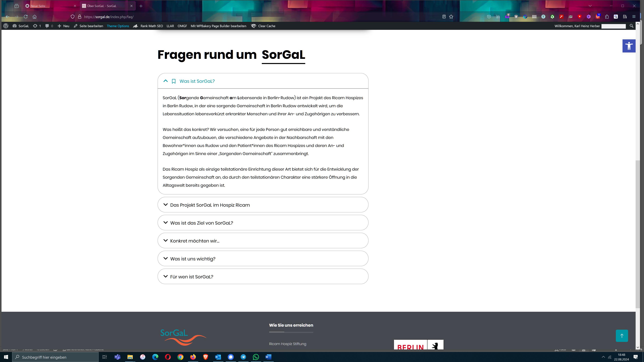Collapse the 'Was ist SorGaL?' section
The image size is (644, 362).
tap(197, 81)
